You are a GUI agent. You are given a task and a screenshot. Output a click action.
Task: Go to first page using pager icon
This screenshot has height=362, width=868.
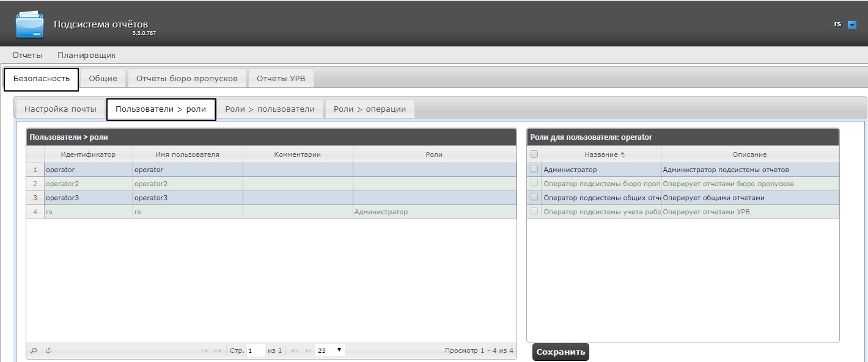pos(204,351)
